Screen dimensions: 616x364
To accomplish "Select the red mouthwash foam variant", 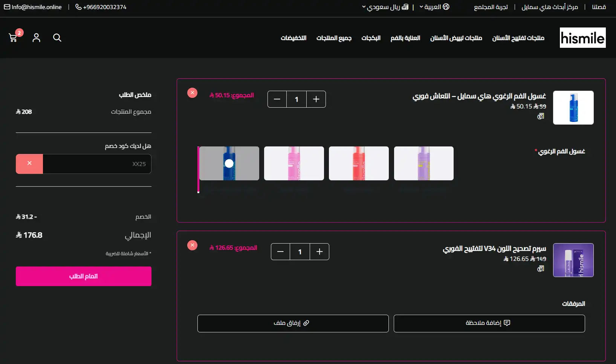I will (x=359, y=163).
